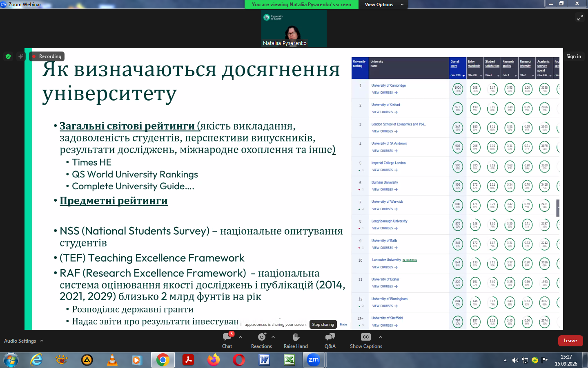This screenshot has width=588, height=368.
Task: Open the caret menu next to Reactions
Action: [x=273, y=337]
